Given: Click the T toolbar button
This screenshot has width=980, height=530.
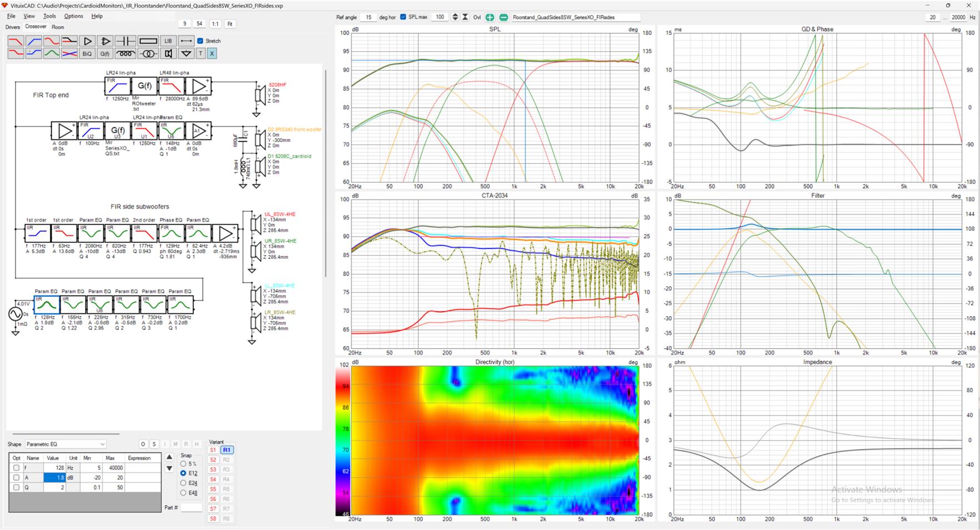Looking at the screenshot, I should [201, 53].
